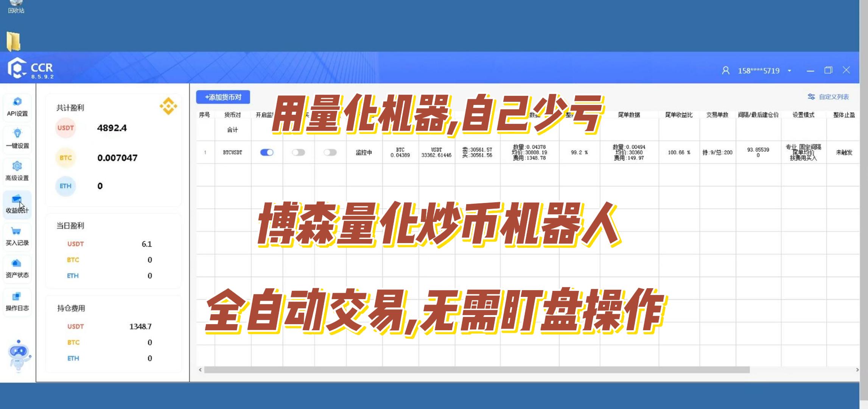The image size is (868, 409).
Task: Click the BTC 0.04389 balance cell
Action: [x=400, y=152]
